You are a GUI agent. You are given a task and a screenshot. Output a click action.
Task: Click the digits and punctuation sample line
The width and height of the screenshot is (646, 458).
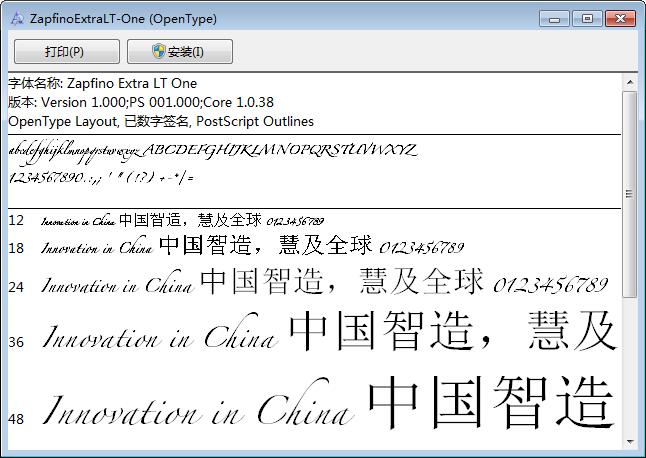[x=101, y=177]
